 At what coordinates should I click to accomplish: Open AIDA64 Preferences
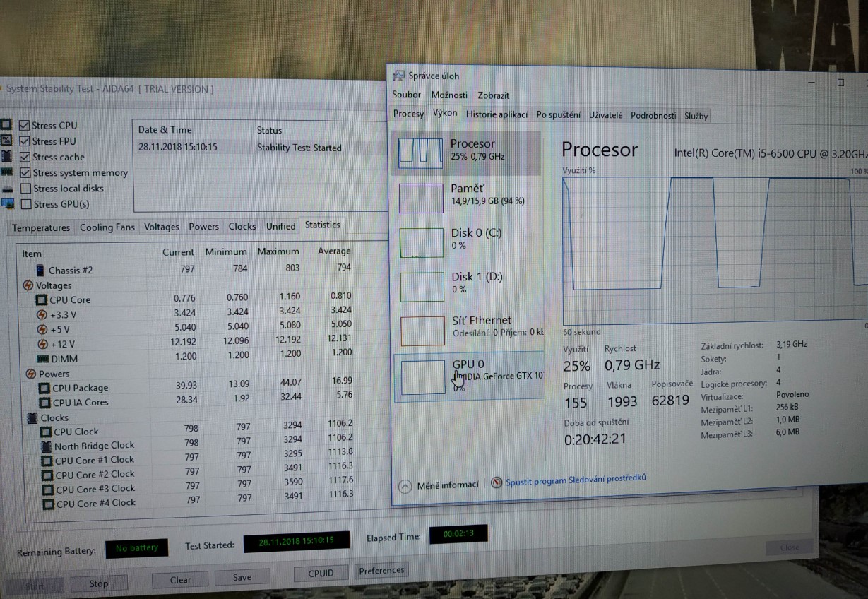pos(381,570)
